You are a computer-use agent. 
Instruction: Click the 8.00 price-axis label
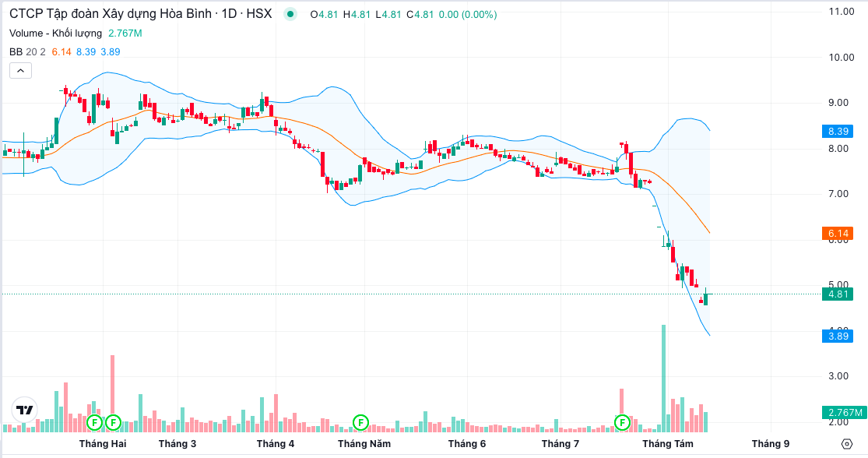838,149
